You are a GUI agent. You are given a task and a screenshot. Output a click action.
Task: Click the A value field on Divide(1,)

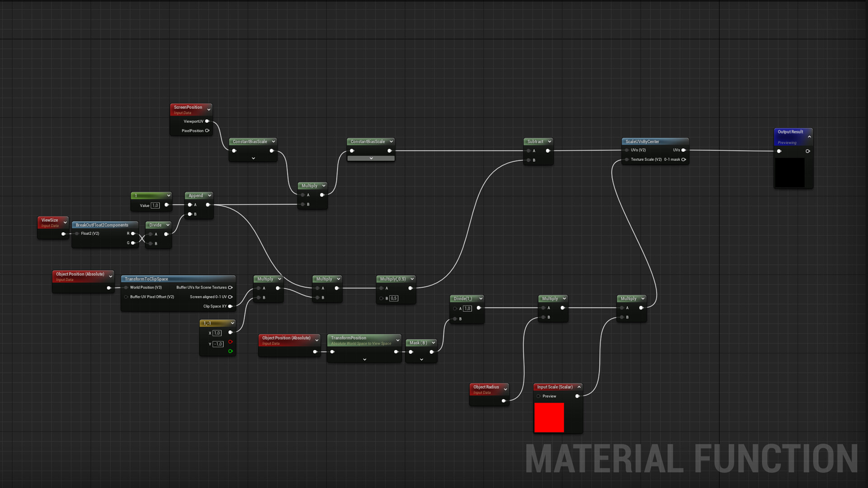click(467, 309)
